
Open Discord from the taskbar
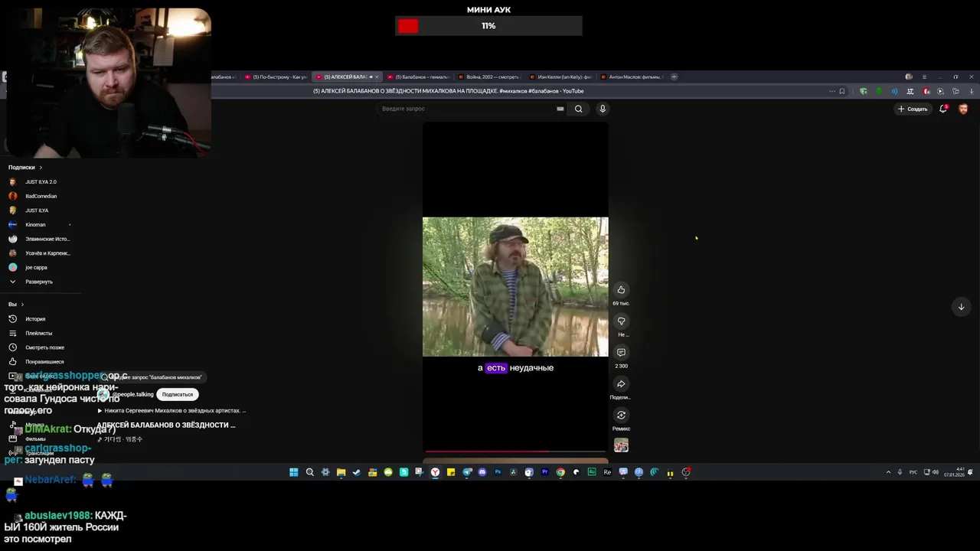[x=482, y=472]
